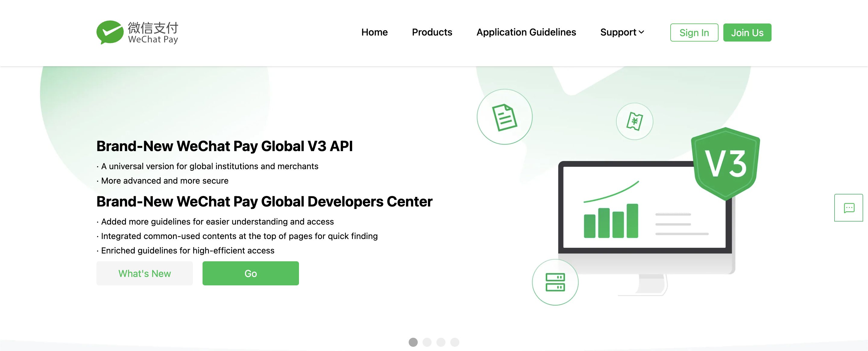Click the heading Brand-New WeChat Pay Global V3 API
Viewport: 868px width, 351px height.
coord(225,146)
